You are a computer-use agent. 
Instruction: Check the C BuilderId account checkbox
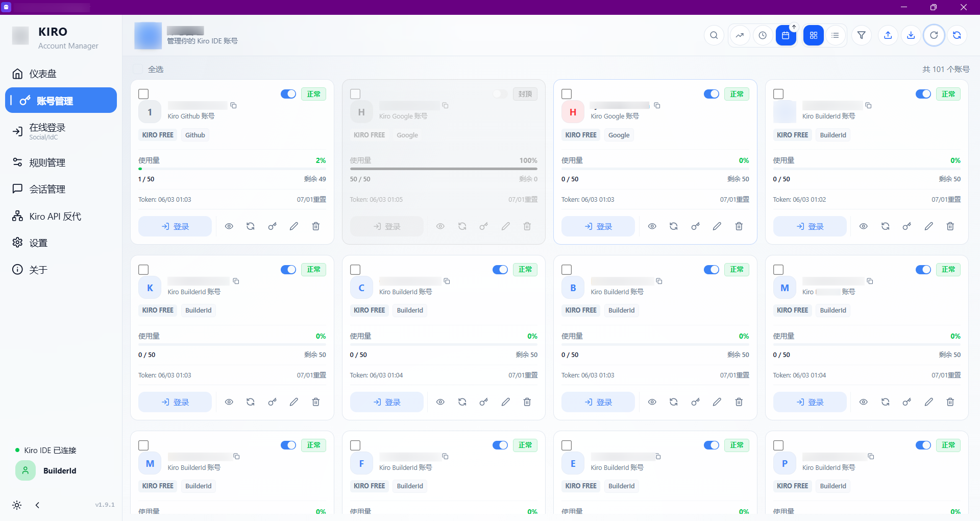coord(355,270)
